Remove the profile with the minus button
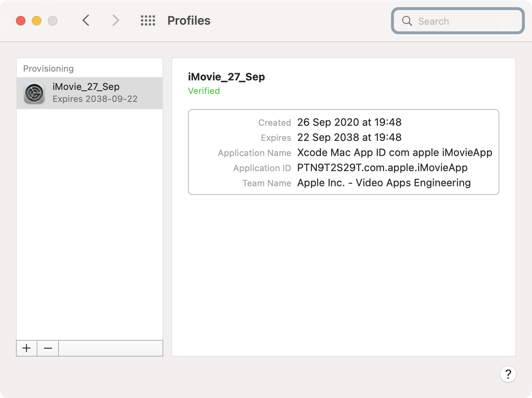This screenshot has height=398, width=532. [x=48, y=348]
